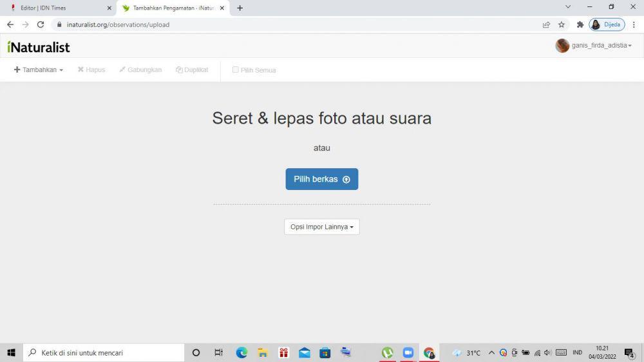Select the Tambahkan Pengamatan iNaturalist tab
Image resolution: width=644 pixels, height=362 pixels.
(173, 8)
